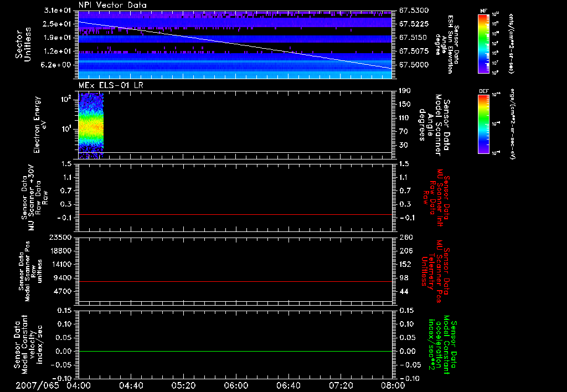This screenshot has height=392, width=567.
Task: Click the 30 scanner angle tick
Action: pos(403,145)
